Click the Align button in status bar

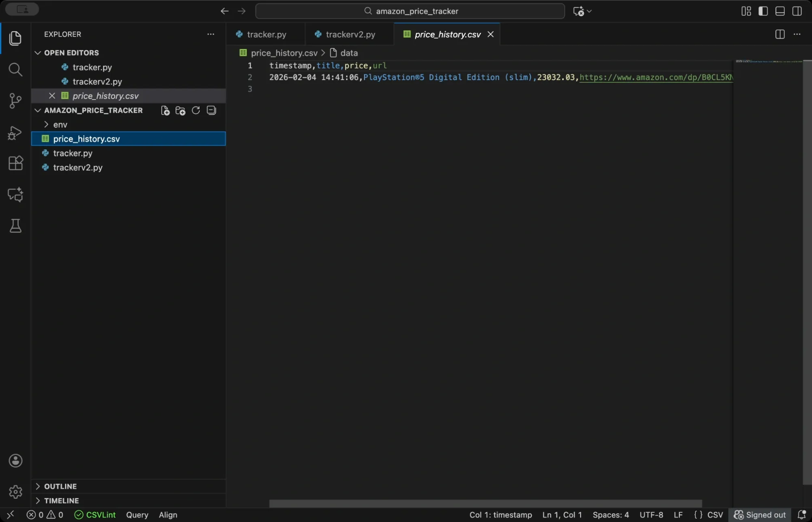[x=168, y=515]
